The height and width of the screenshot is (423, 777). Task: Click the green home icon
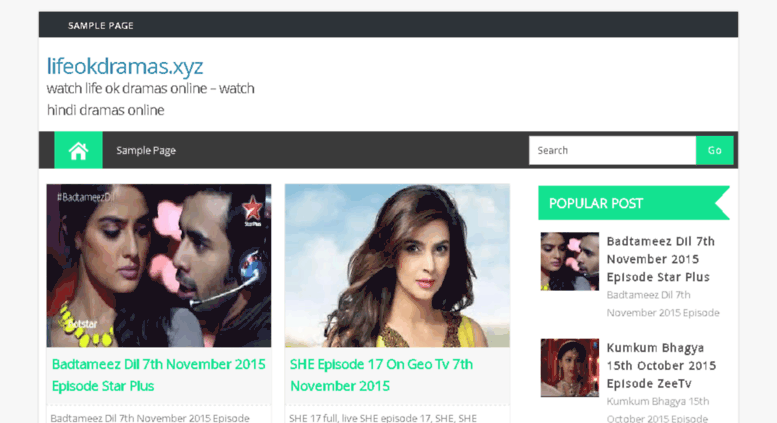point(78,150)
